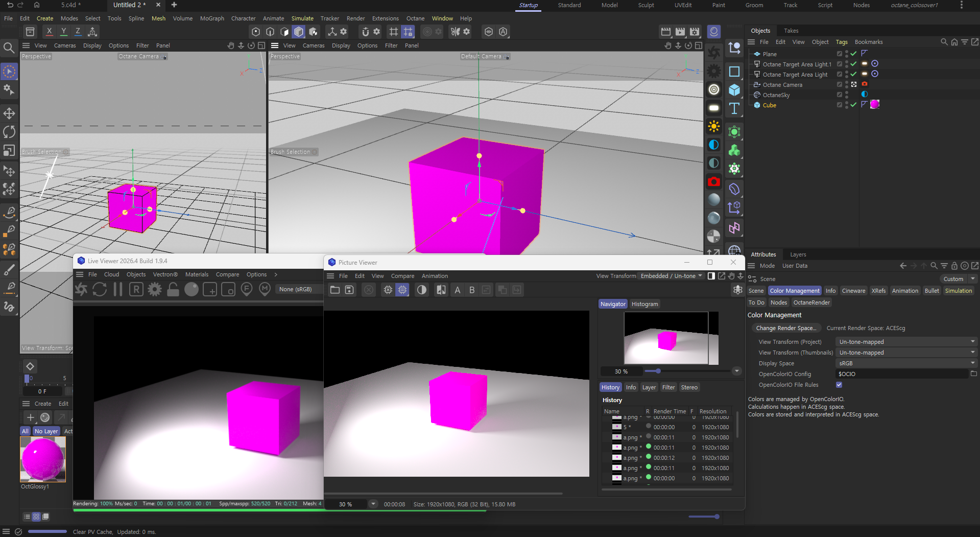Start render in Live Viewer with Octane logo
The width and height of the screenshot is (980, 537).
(x=81, y=290)
